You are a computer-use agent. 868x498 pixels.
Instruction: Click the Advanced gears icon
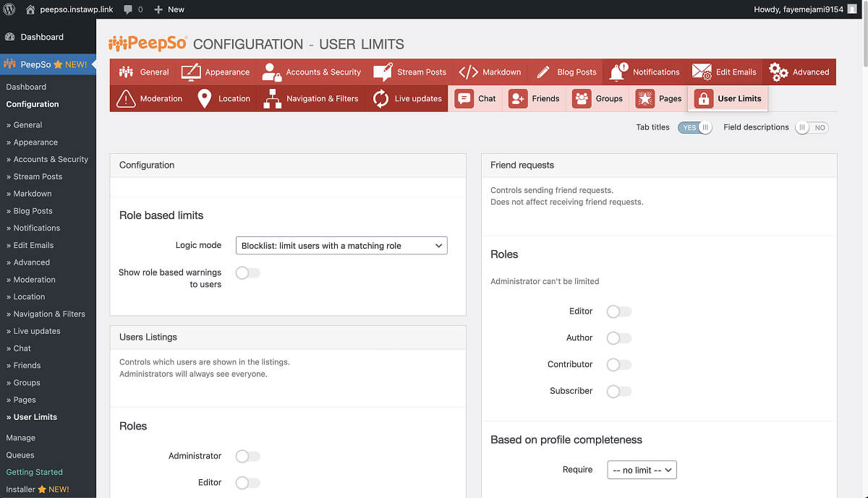(x=778, y=72)
